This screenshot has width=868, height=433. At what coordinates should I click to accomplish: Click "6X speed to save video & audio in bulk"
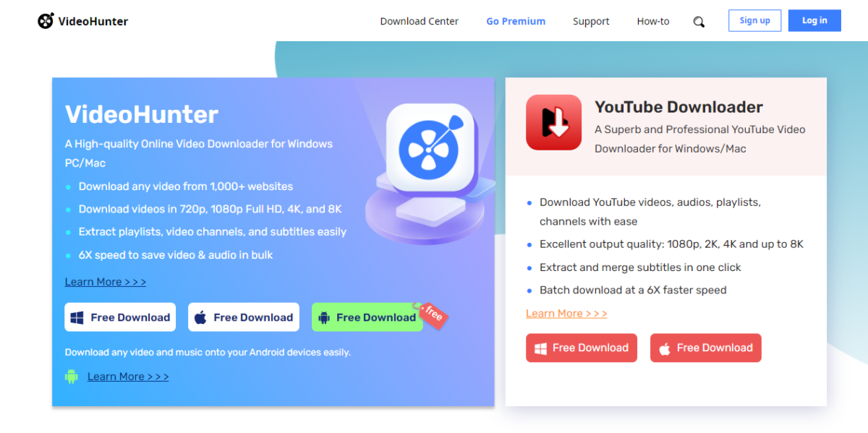(176, 255)
